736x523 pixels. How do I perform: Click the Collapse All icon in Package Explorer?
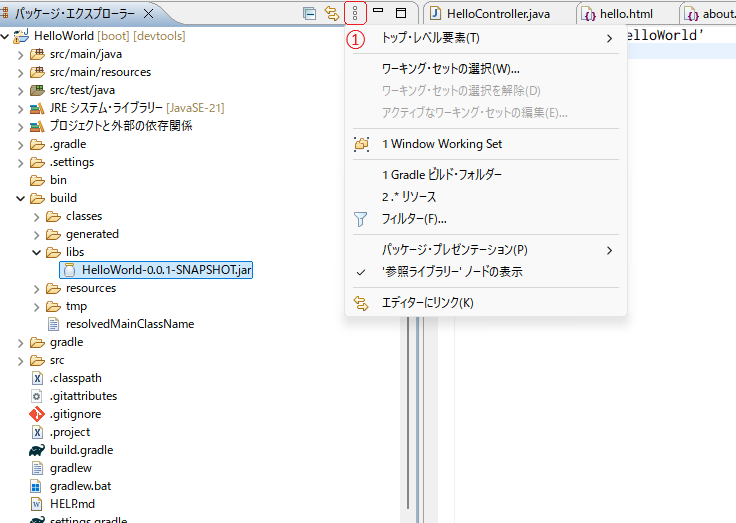point(311,13)
